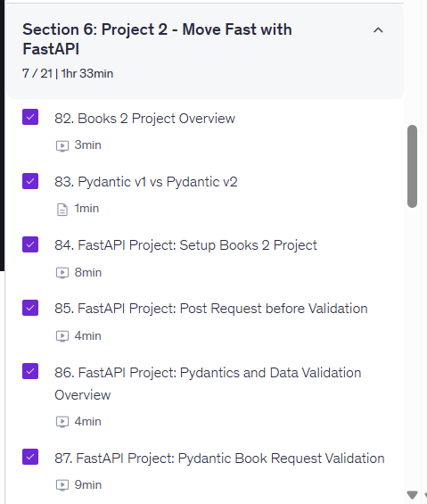Click the vertical scrollbar thumb
Image resolution: width=427 pixels, height=504 pixels.
click(x=412, y=167)
